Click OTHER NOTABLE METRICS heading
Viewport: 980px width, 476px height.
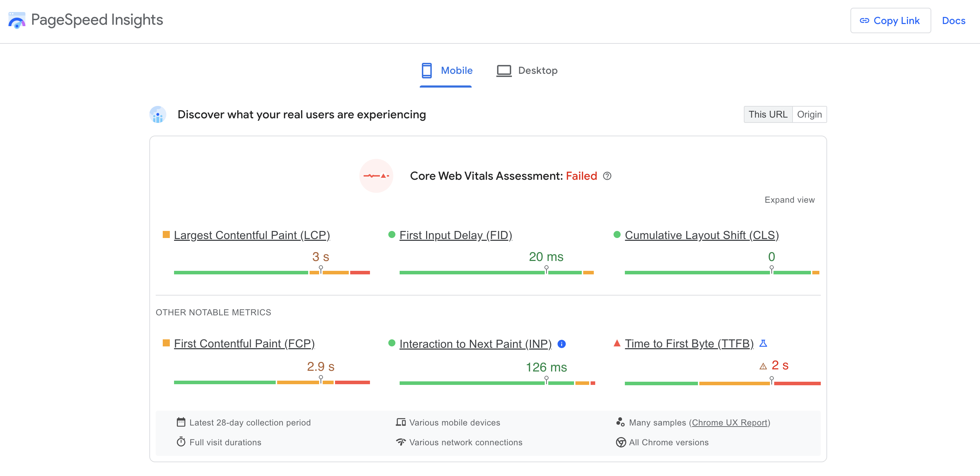tap(213, 313)
